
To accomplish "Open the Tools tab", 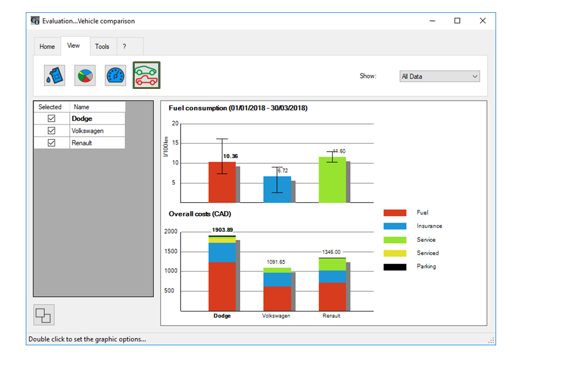I will 102,47.
